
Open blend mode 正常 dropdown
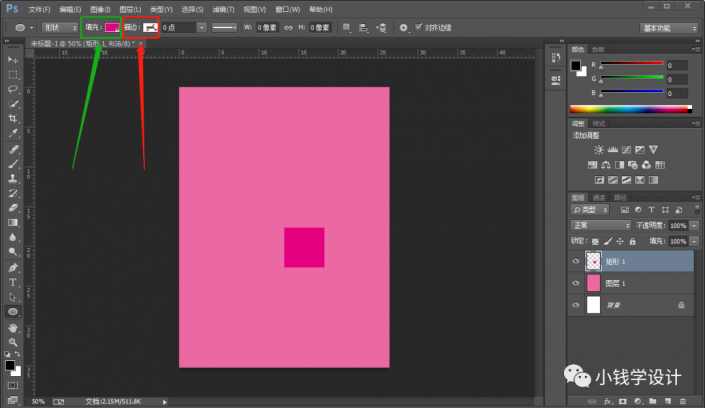coord(601,225)
